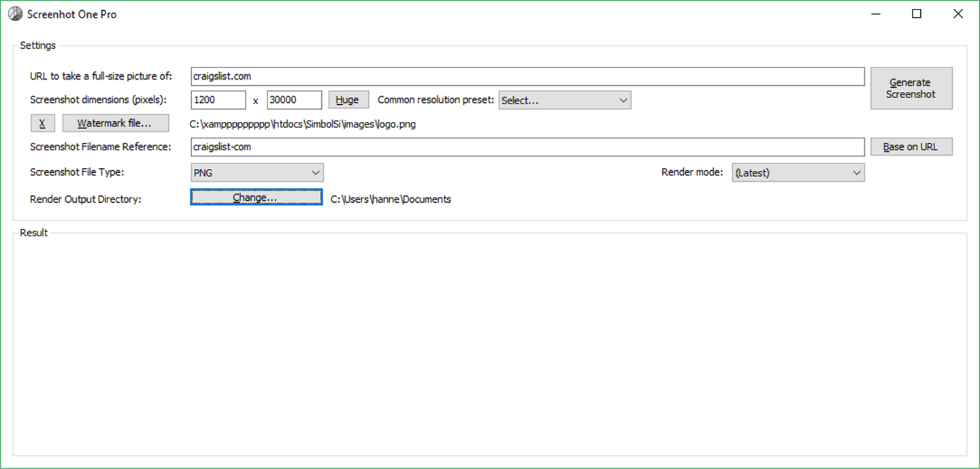Click the width field showing 1200
This screenshot has width=980, height=469.
pos(218,100)
